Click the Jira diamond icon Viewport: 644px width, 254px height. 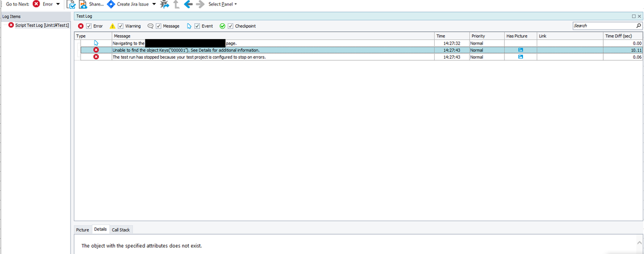(x=111, y=4)
